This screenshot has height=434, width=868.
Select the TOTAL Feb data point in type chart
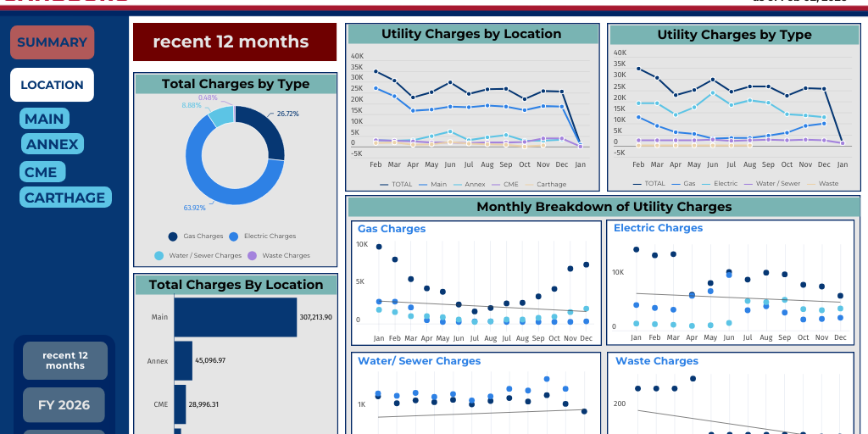[638, 69]
